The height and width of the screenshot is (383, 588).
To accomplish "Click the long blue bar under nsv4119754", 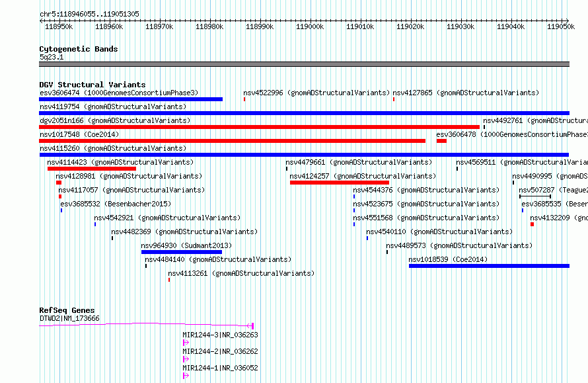I will point(304,113).
